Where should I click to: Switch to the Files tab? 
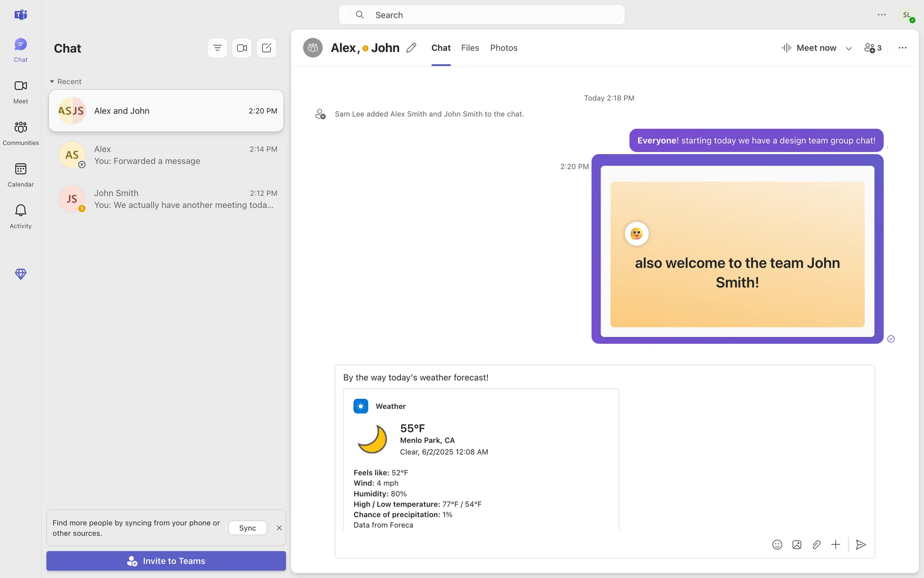[470, 48]
